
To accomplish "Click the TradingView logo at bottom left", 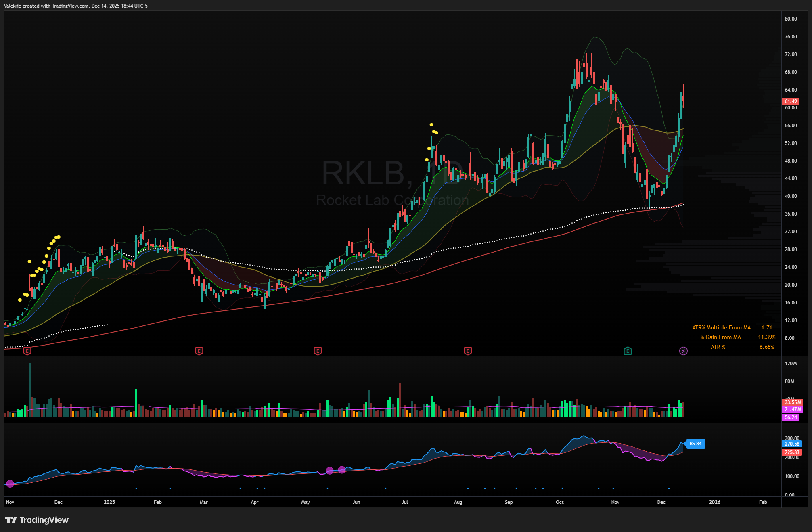I will 37,520.
